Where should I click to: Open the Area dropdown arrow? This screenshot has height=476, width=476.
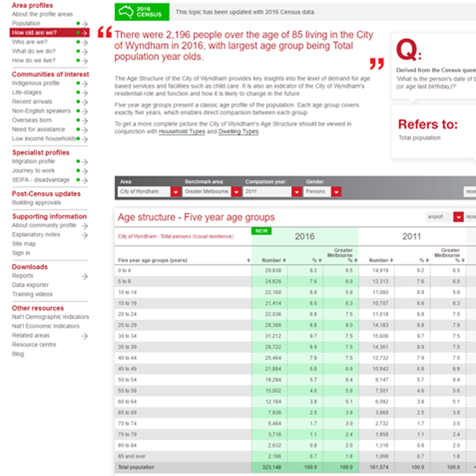click(175, 192)
